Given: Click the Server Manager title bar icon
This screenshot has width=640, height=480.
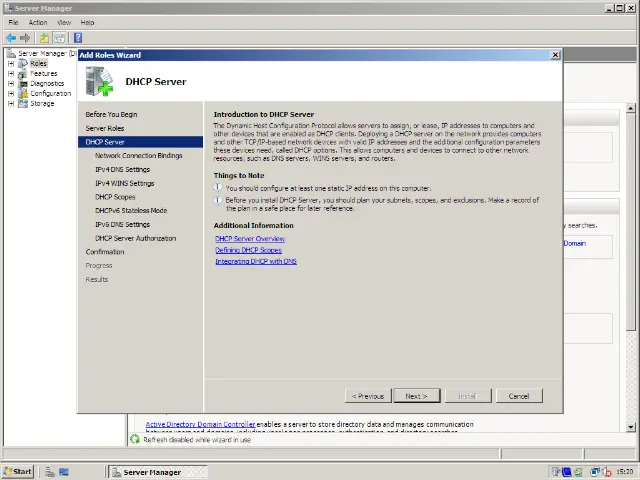Looking at the screenshot, I should coord(8,8).
